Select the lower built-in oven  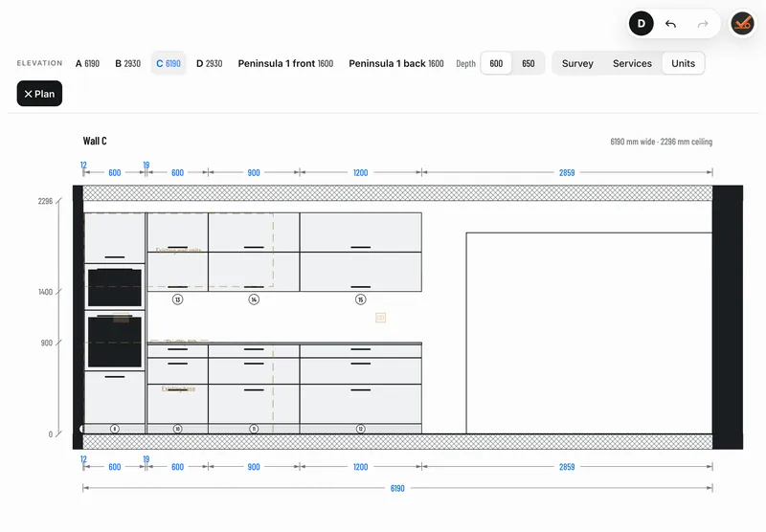[x=115, y=341]
